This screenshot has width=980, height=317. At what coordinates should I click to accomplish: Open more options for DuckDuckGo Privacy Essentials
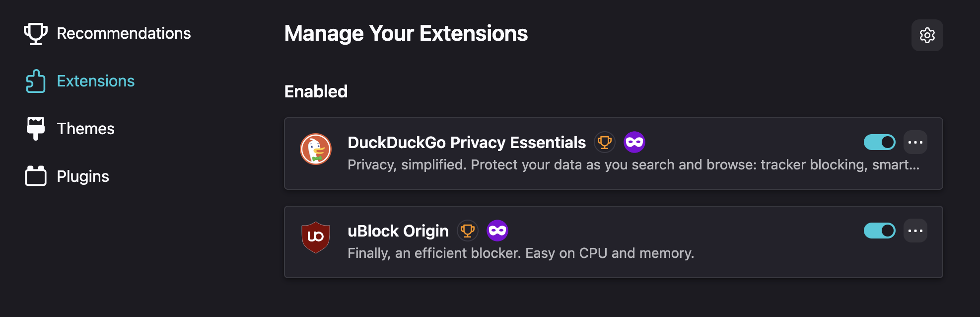915,143
